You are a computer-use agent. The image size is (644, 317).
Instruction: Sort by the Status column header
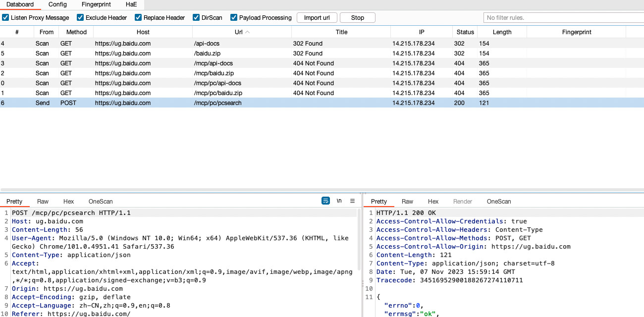465,32
